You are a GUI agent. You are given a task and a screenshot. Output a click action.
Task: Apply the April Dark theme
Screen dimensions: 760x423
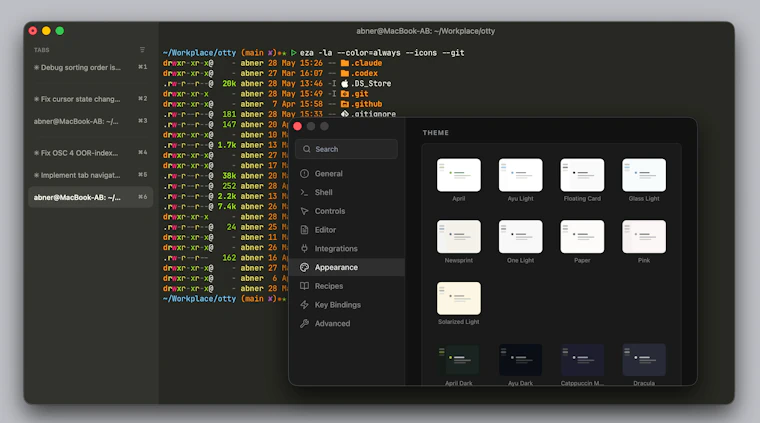pos(459,360)
